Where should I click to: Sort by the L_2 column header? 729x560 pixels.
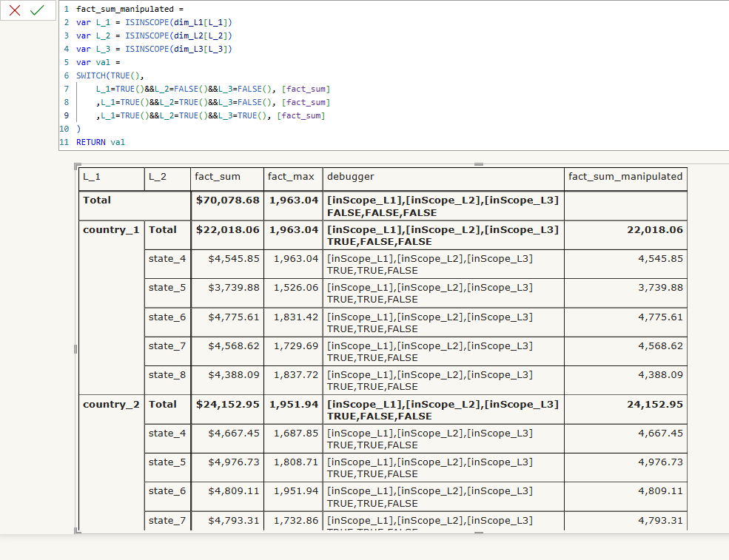[x=167, y=179]
